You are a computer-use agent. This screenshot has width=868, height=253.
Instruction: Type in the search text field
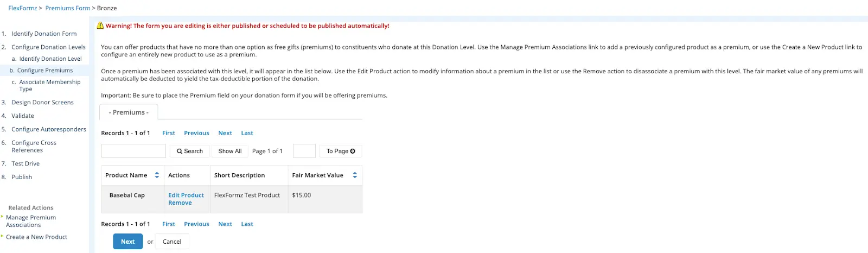[133, 151]
